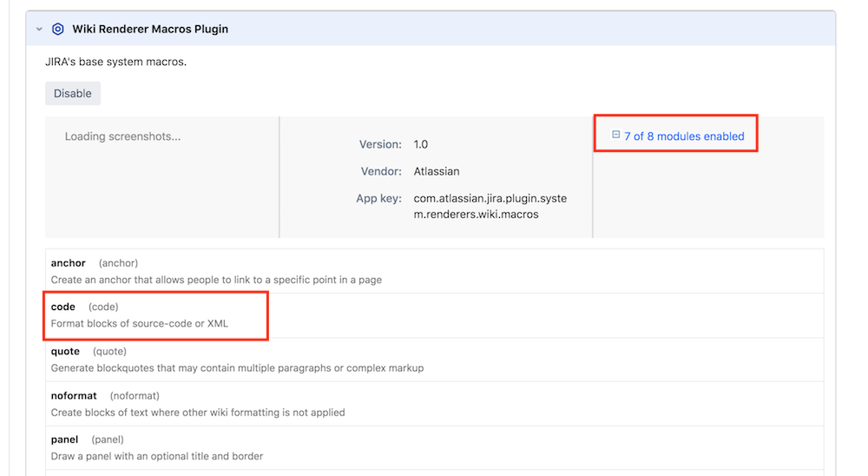This screenshot has height=476, width=868.
Task: Click the hexagonal plugin icon beside the title
Action: (x=57, y=29)
